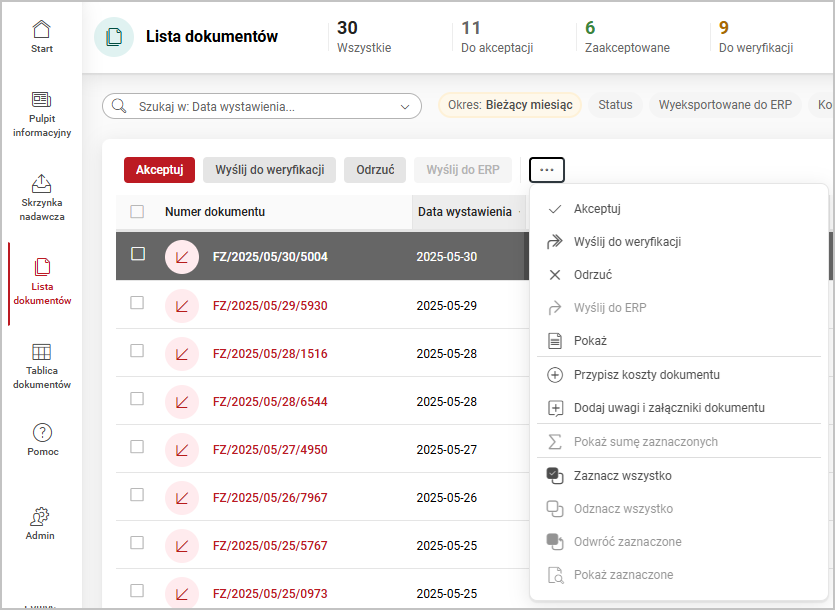
Task: Choose Zaznacz wszystko menu entry
Action: tap(679, 476)
